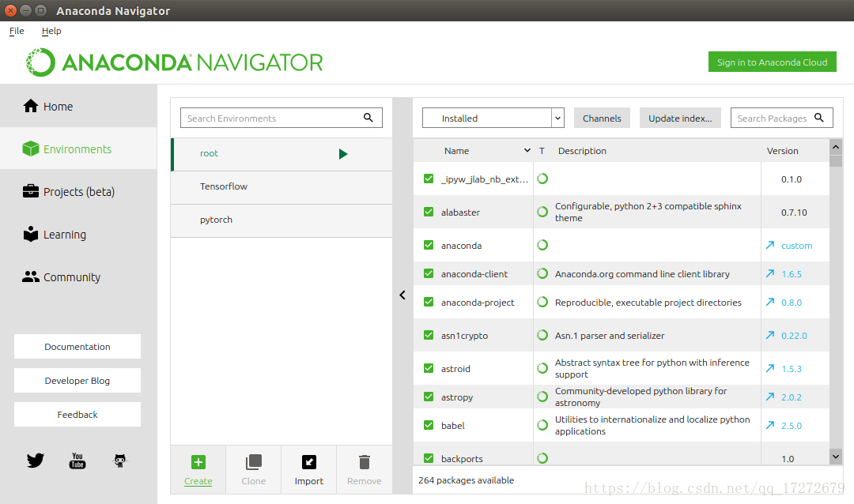
Task: Select the root environment
Action: point(282,154)
